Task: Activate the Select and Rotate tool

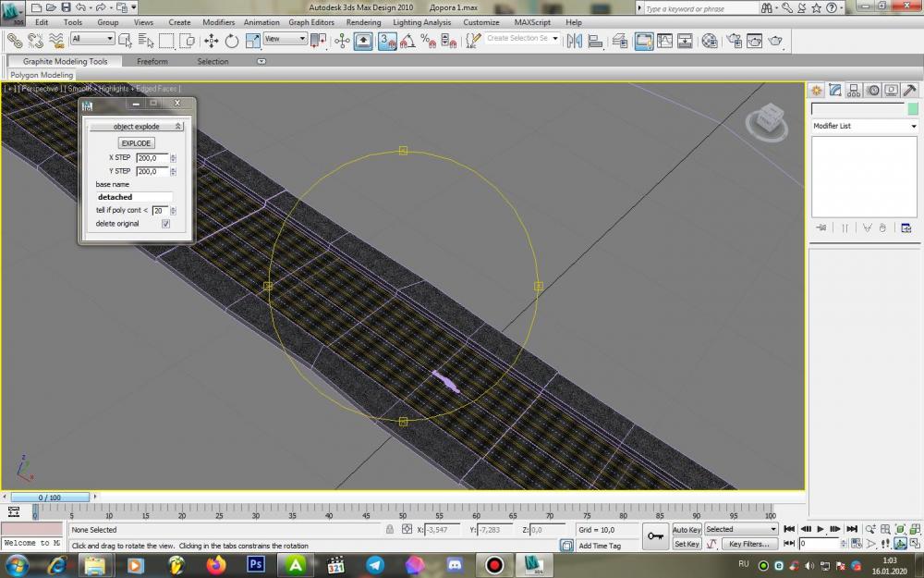Action: point(232,41)
